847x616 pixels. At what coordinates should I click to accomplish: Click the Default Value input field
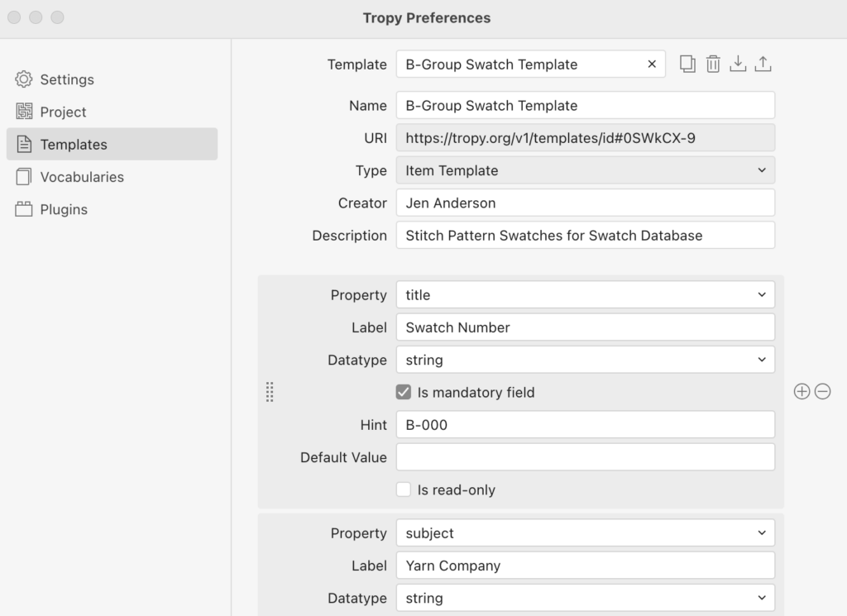click(585, 457)
